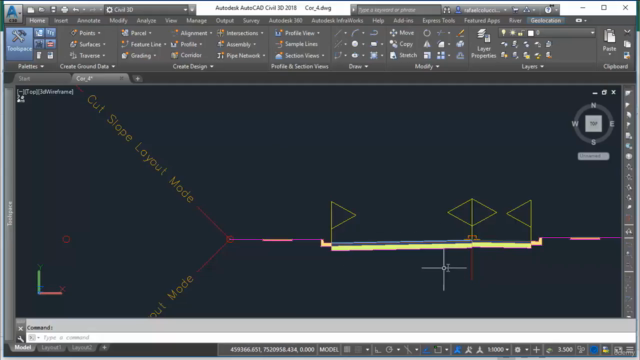The height and width of the screenshot is (360, 640).
Task: Toggle object snap tracking in status bar
Action: tap(426, 350)
